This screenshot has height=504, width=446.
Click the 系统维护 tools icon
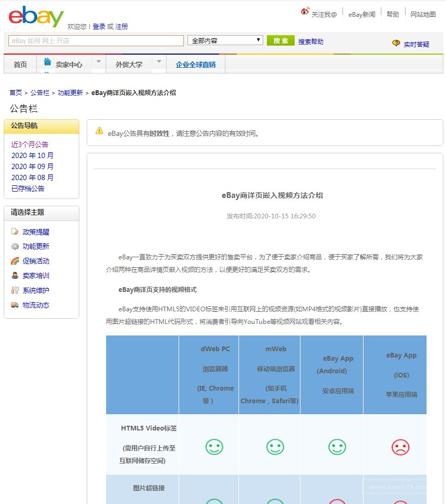(x=15, y=290)
